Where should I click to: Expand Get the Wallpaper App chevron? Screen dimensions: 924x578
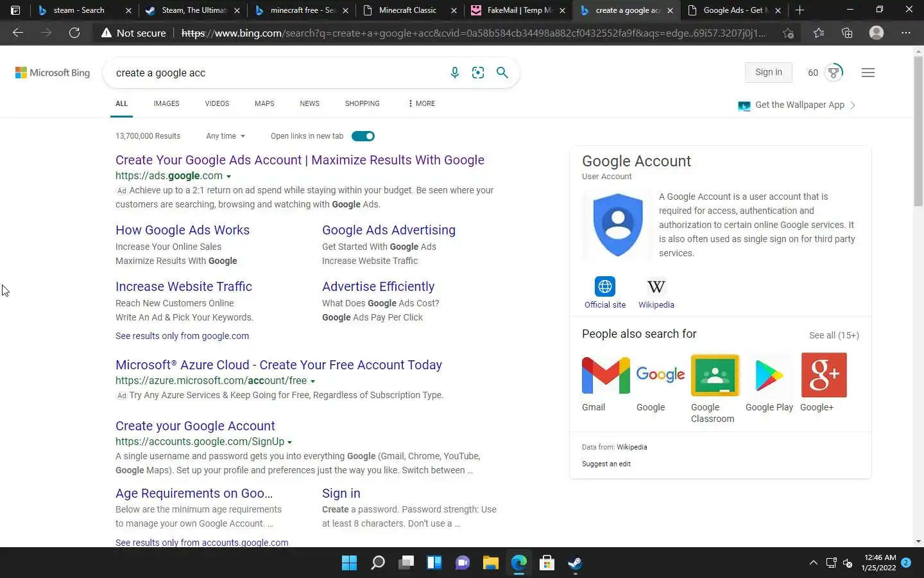852,105
